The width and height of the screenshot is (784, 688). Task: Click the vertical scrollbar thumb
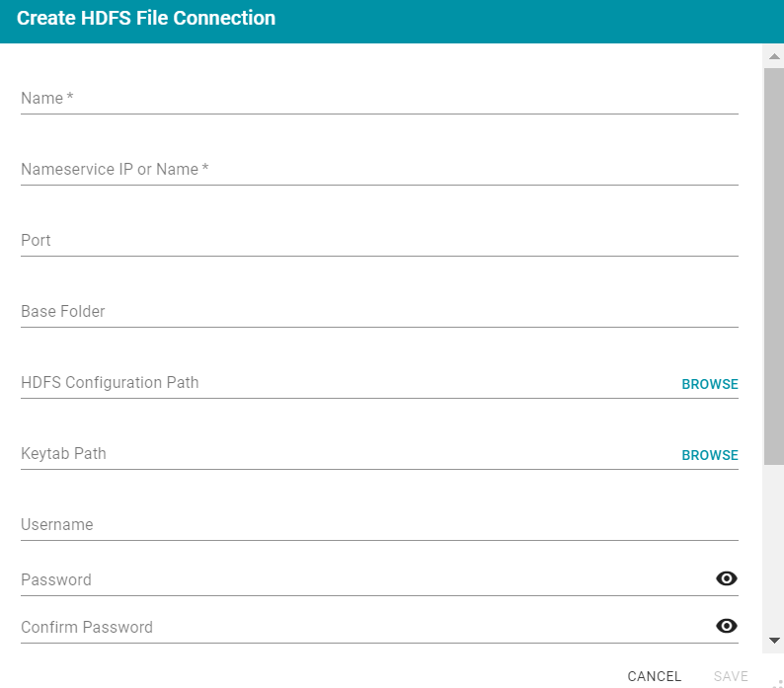tap(774, 257)
